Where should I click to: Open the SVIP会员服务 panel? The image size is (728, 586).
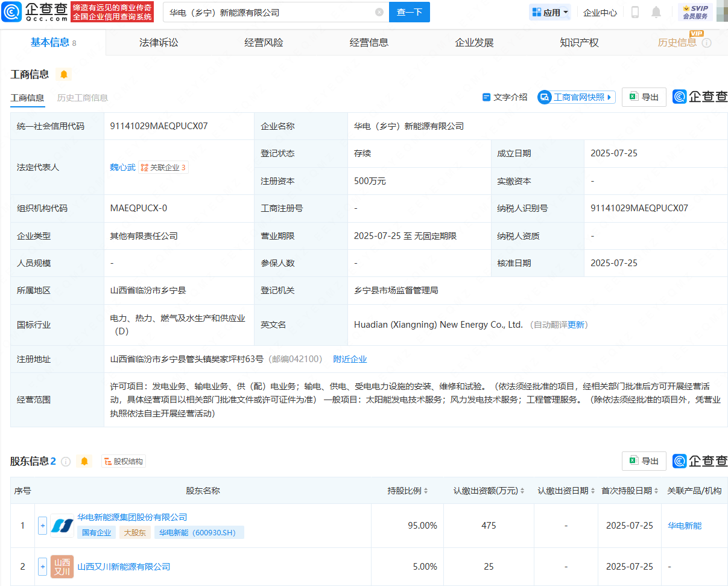click(695, 11)
